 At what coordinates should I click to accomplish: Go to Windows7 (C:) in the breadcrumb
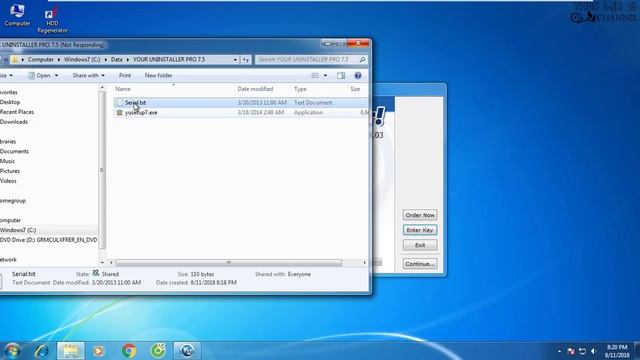click(82, 60)
